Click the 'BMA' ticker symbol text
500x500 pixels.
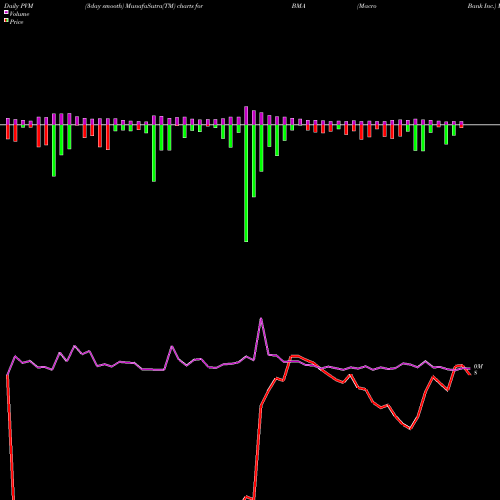[x=298, y=6]
